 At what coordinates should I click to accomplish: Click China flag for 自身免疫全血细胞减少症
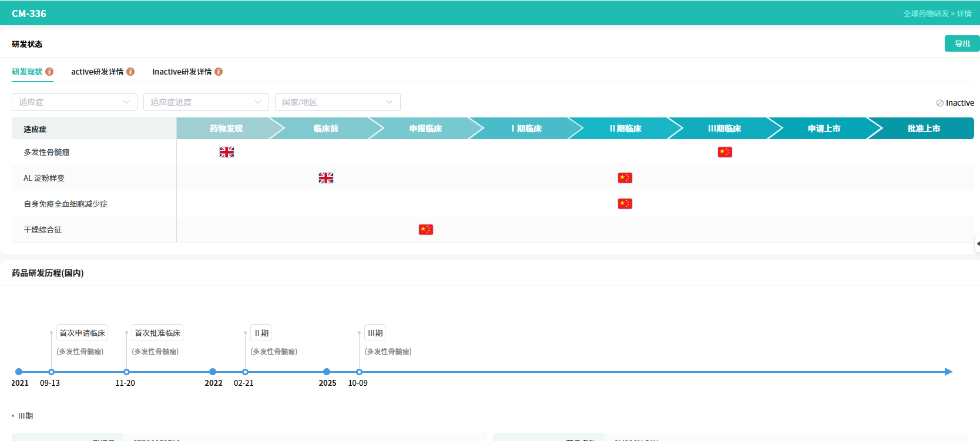[x=625, y=204]
